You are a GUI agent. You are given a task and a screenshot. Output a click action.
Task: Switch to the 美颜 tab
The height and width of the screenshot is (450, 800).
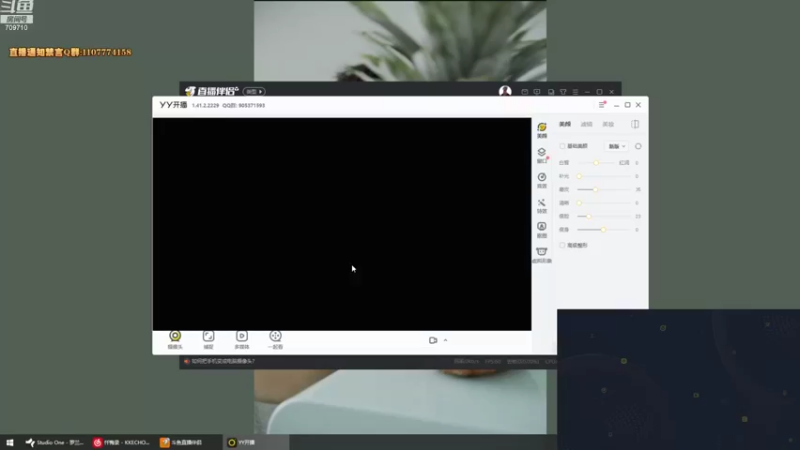click(x=565, y=124)
